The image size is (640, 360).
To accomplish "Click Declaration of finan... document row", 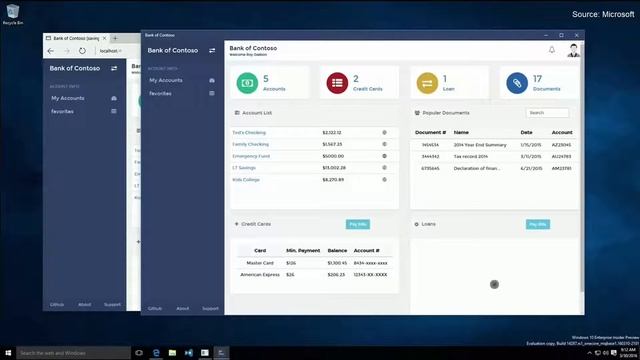I will [495, 168].
